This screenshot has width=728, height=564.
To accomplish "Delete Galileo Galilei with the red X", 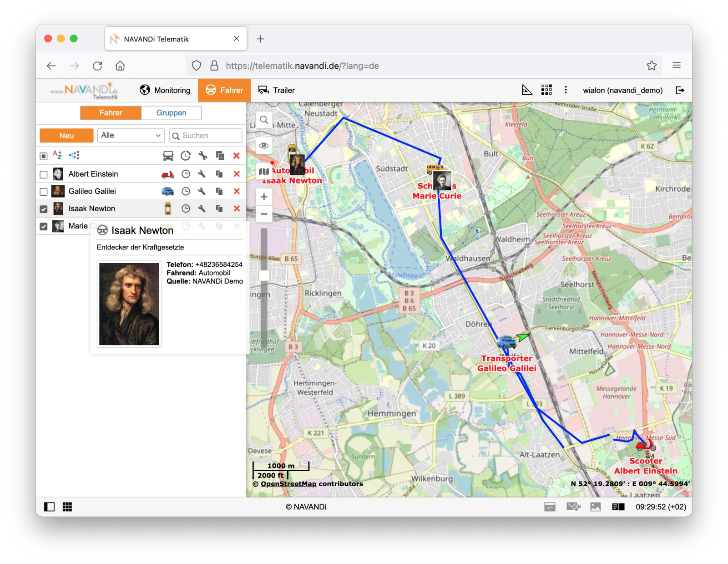I will pos(237,191).
